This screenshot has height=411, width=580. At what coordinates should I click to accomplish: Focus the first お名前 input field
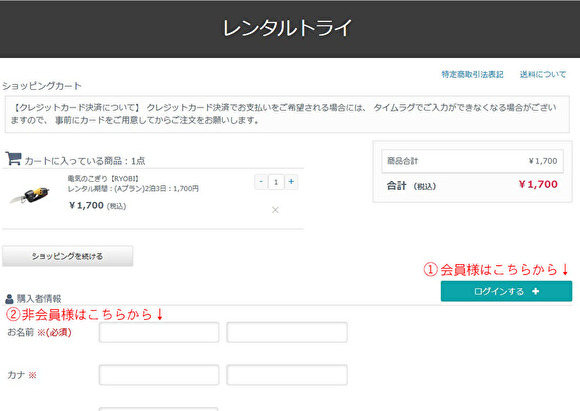click(x=159, y=332)
